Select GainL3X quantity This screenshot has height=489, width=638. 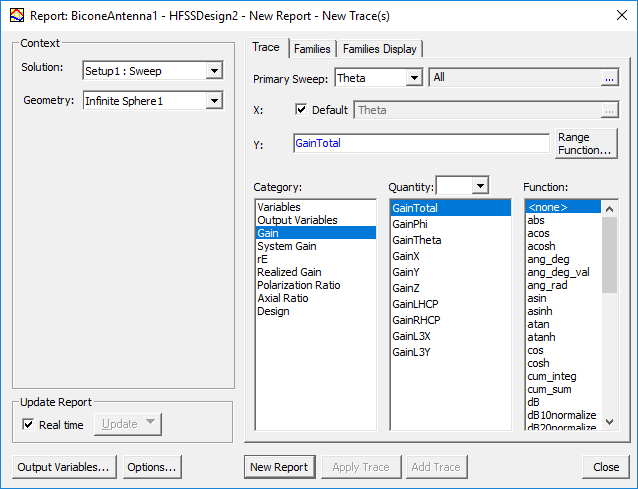450,336
